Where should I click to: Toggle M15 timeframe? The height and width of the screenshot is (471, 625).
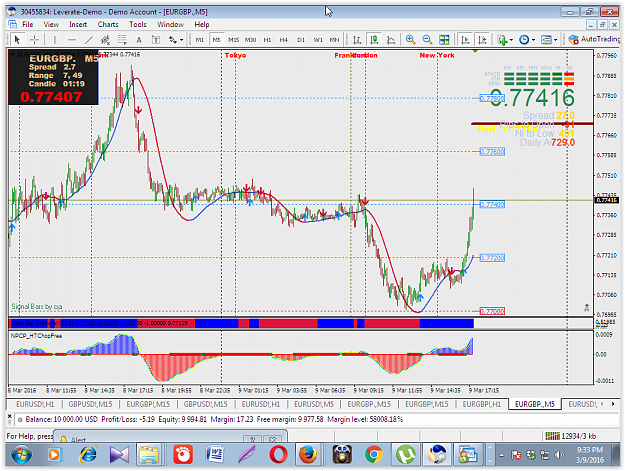[234, 39]
